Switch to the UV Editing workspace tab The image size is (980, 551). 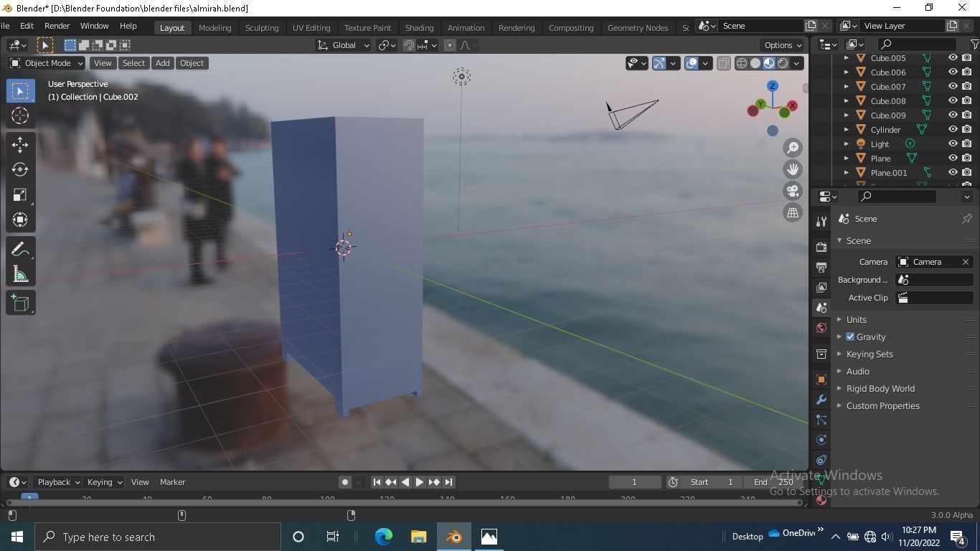[x=311, y=28]
